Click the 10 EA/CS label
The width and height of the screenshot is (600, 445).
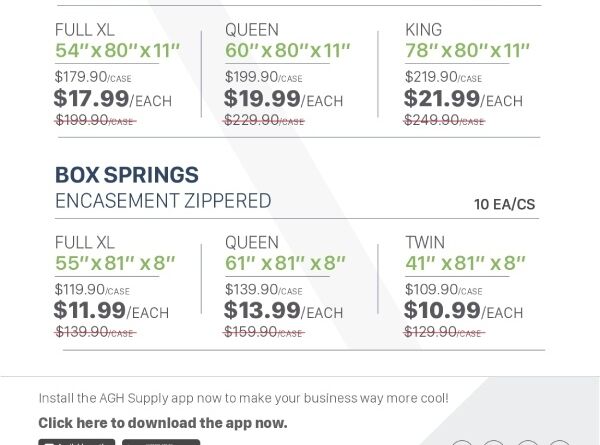[x=504, y=204]
